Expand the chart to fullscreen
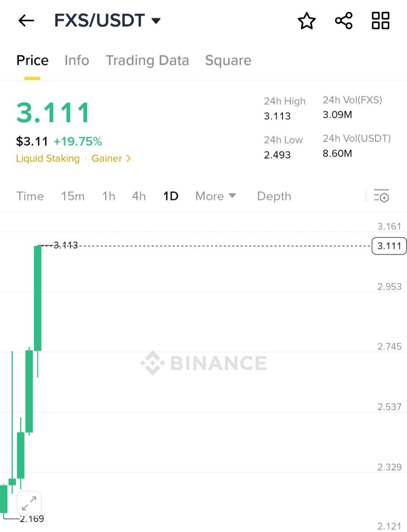 pyautogui.click(x=29, y=504)
